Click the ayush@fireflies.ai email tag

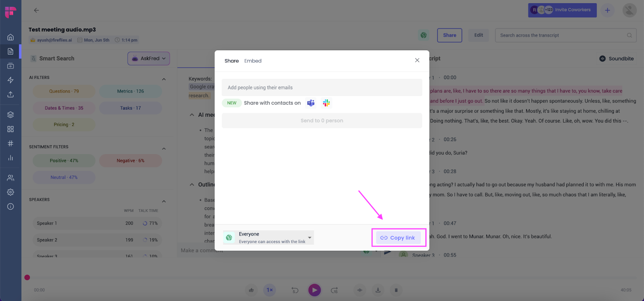coord(51,40)
